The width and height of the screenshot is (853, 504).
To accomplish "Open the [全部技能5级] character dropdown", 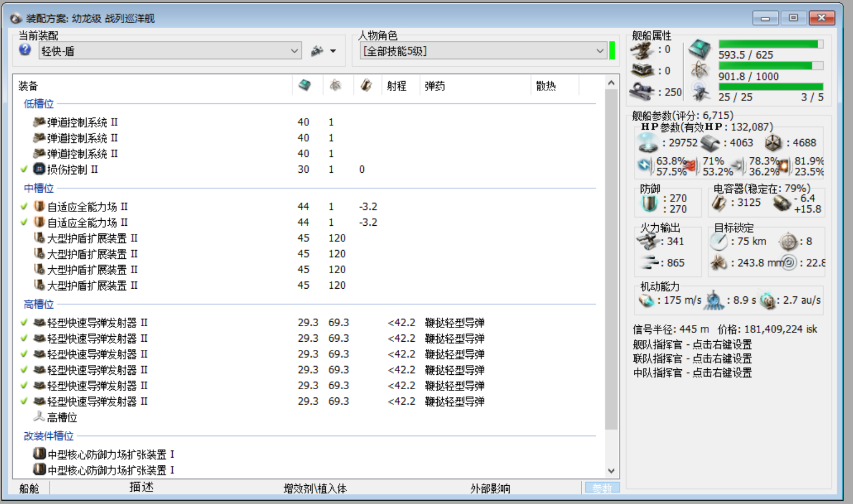I will [x=483, y=51].
